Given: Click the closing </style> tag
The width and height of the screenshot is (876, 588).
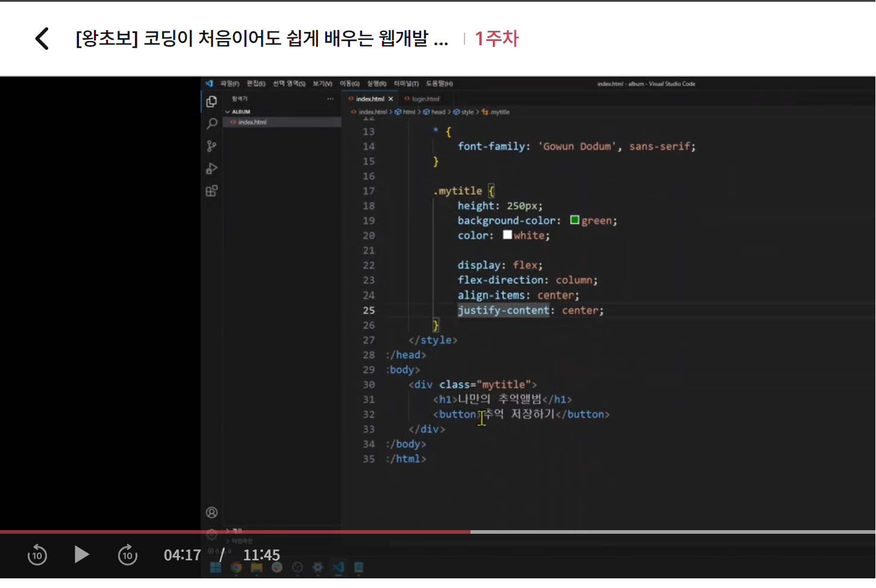Looking at the screenshot, I should tap(433, 340).
